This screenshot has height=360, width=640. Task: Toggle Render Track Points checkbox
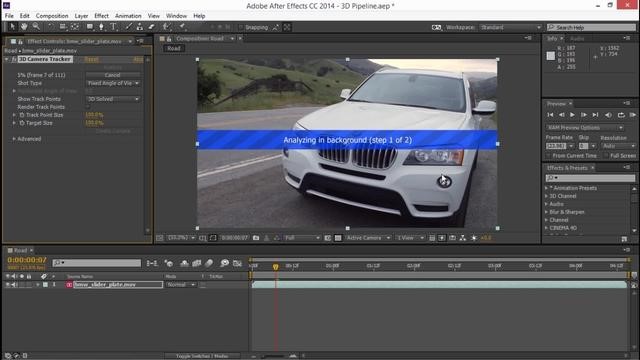point(88,107)
